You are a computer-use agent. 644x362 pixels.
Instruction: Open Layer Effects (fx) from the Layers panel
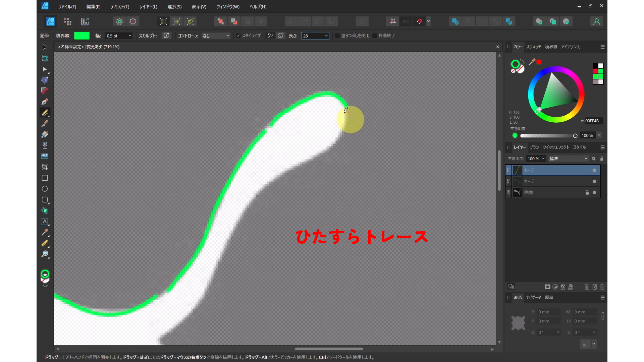562,287
